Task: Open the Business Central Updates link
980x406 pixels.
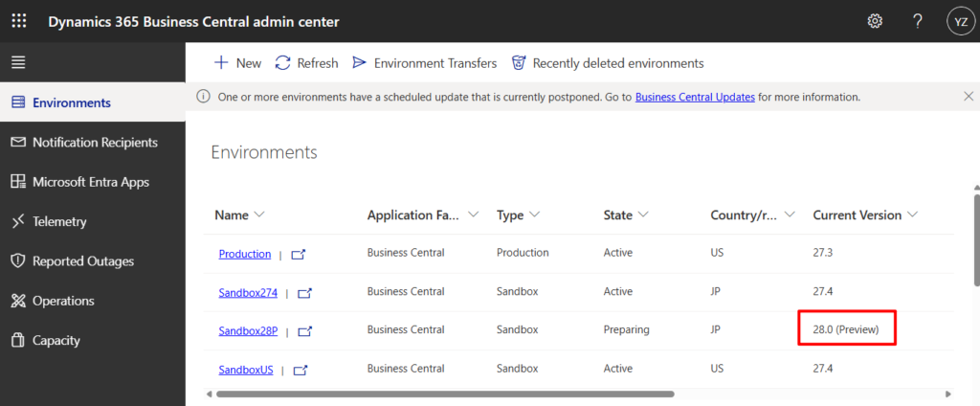Action: click(x=695, y=97)
